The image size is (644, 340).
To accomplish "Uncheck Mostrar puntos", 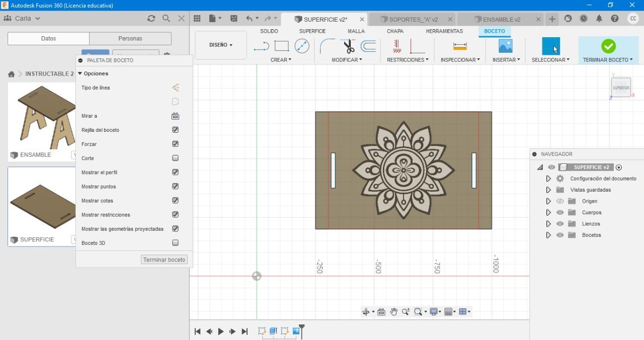I will coord(175,186).
